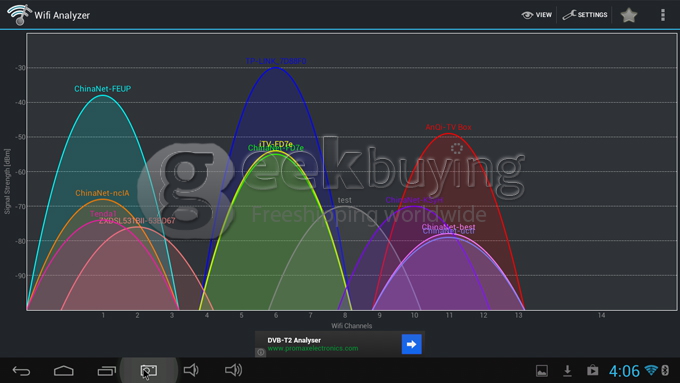Take a screenshot with the capture icon

pos(149,371)
